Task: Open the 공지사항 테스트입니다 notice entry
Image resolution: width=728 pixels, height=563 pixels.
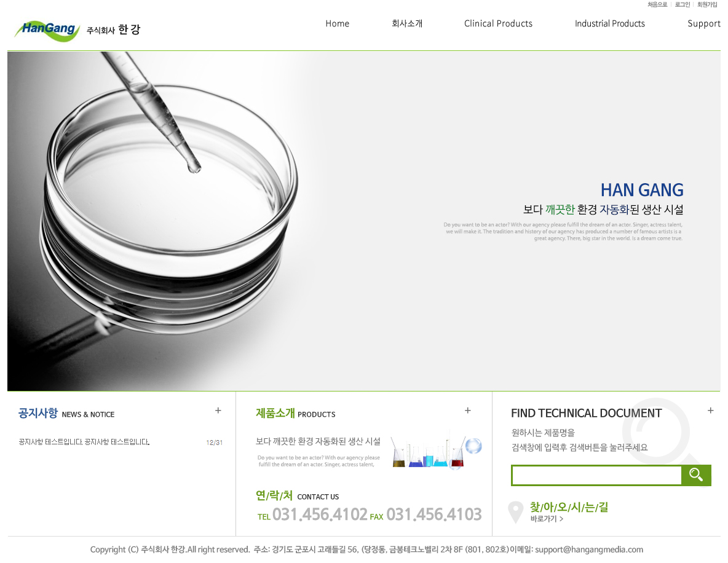Action: [x=84, y=442]
